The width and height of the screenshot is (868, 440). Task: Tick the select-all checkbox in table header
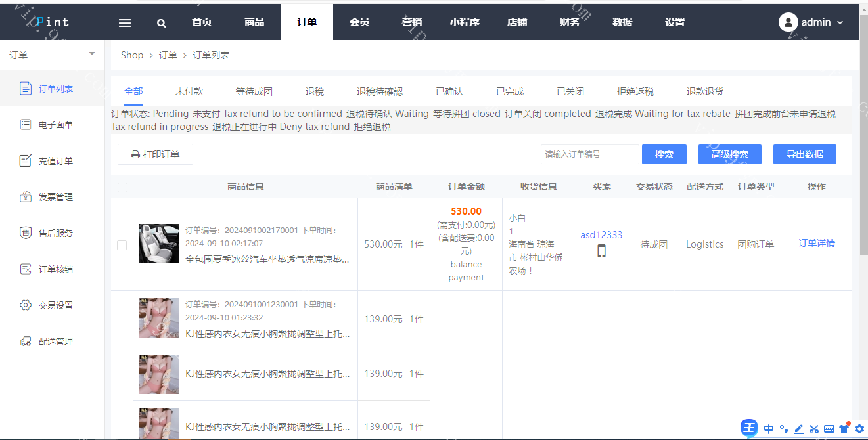(x=122, y=187)
